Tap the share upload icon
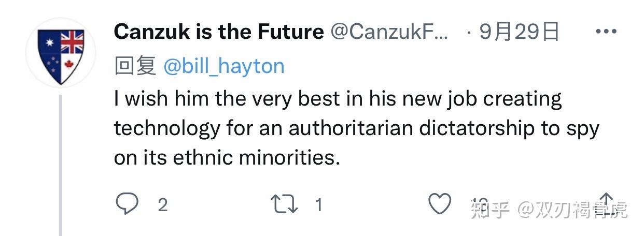The image size is (644, 236). click(x=606, y=203)
